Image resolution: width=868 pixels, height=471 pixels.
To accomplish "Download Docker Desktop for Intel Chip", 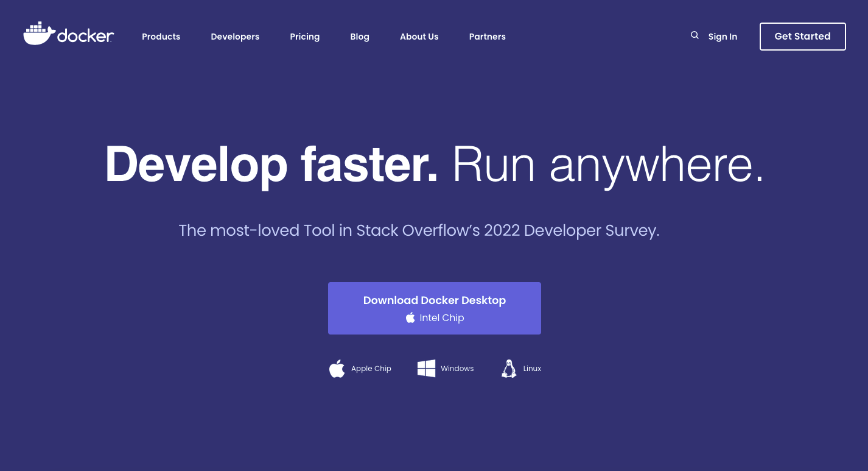I will [435, 308].
